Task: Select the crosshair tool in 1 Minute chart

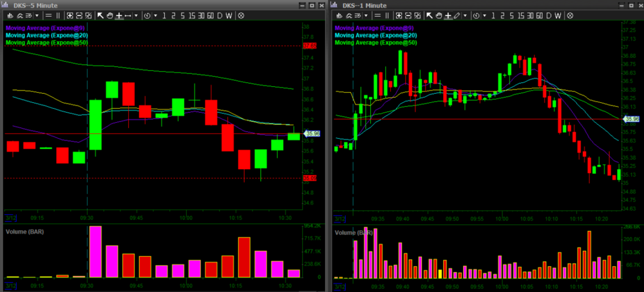Action: (x=448, y=15)
